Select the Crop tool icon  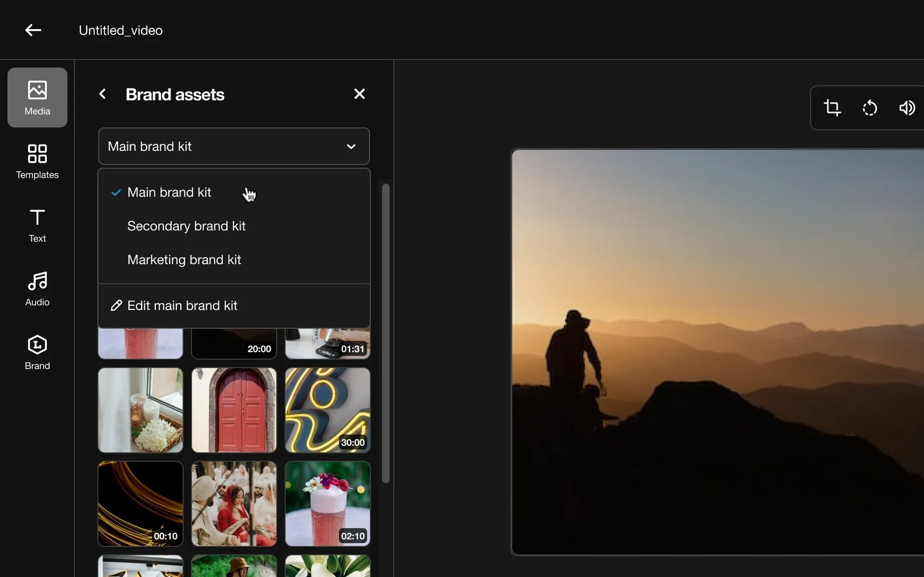pos(832,108)
